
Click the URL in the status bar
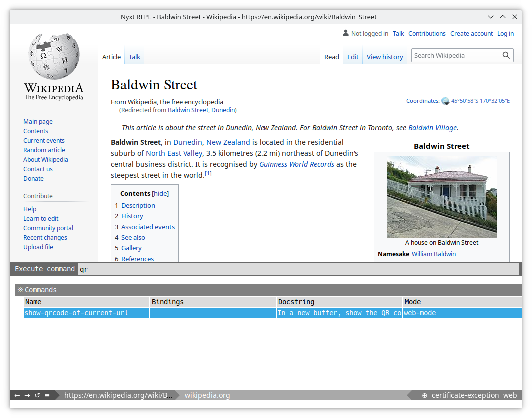coord(118,395)
